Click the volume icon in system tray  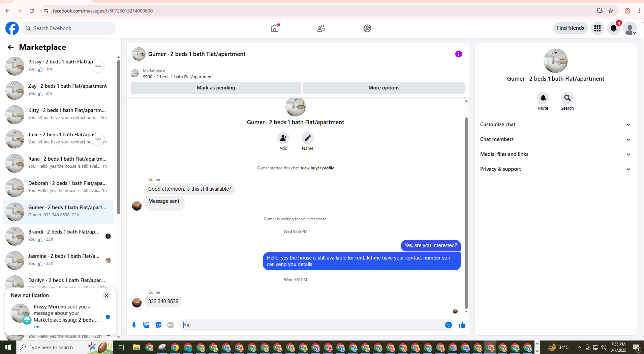(603, 347)
